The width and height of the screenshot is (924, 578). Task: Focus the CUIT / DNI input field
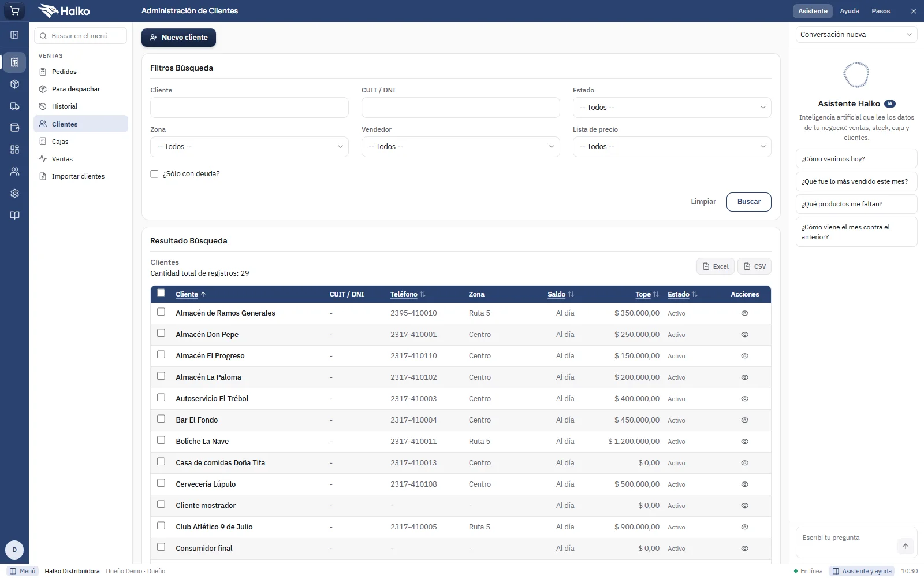coord(460,108)
